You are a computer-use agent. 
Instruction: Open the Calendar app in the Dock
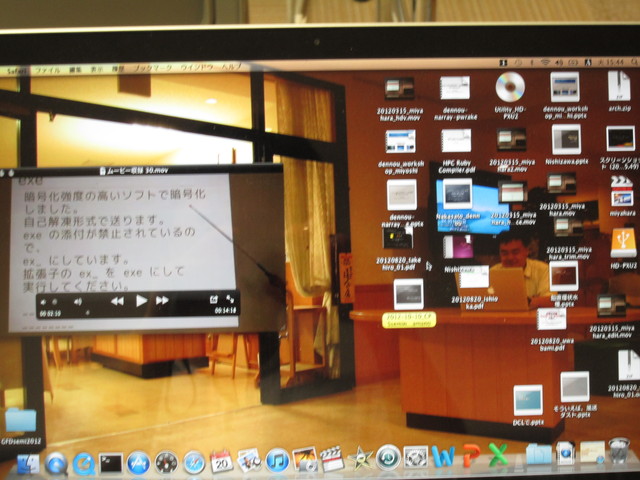point(221,461)
